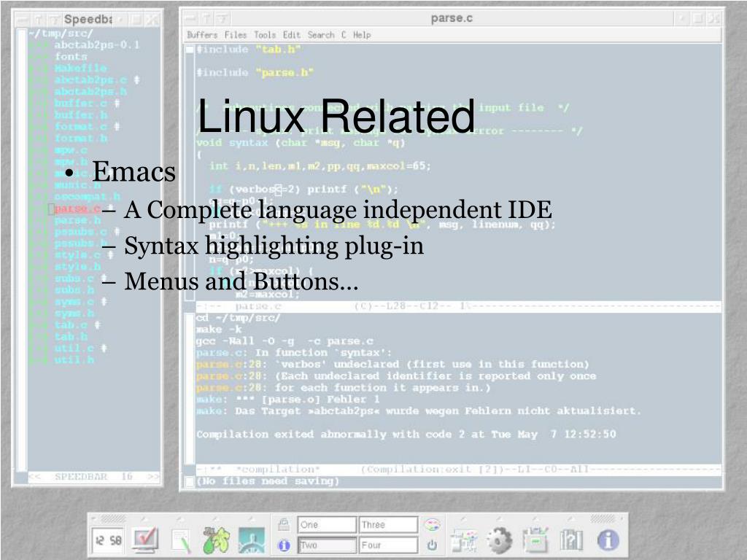
Task: Click Speedbar vertical scrollbar
Action: tap(21, 250)
